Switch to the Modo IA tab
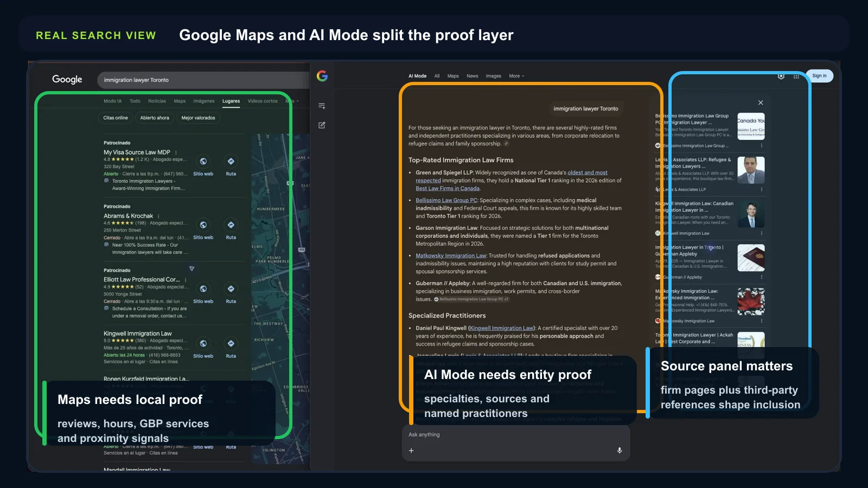The height and width of the screenshot is (488, 868). [x=113, y=101]
